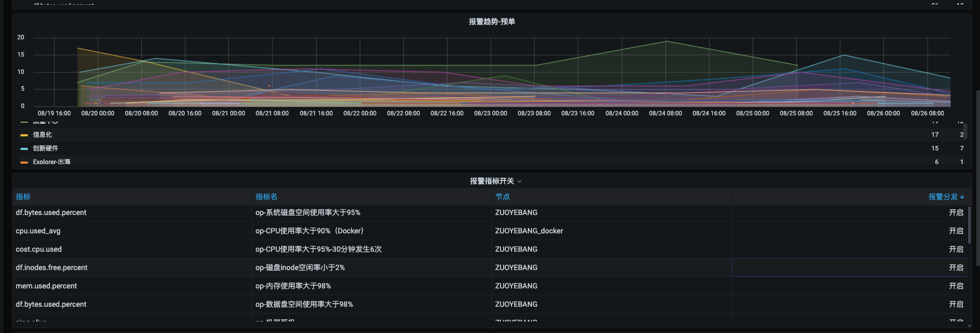Click the alert table's vertical scrollbar
The image size is (980, 333).
[x=969, y=225]
